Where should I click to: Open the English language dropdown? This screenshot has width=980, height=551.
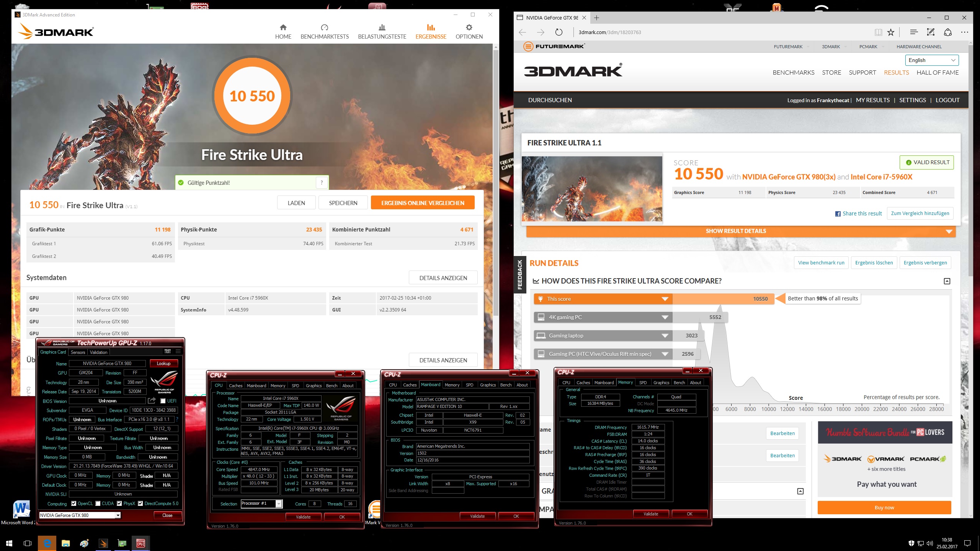(x=932, y=60)
